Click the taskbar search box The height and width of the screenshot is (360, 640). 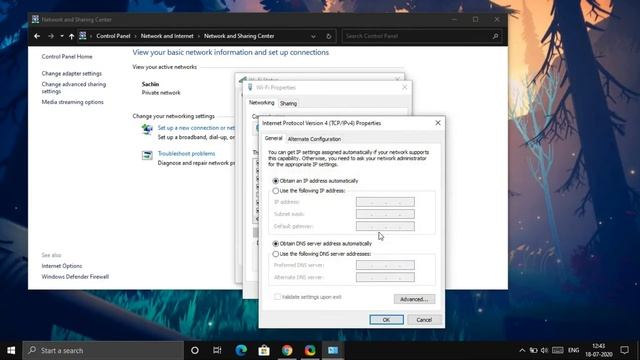103,350
